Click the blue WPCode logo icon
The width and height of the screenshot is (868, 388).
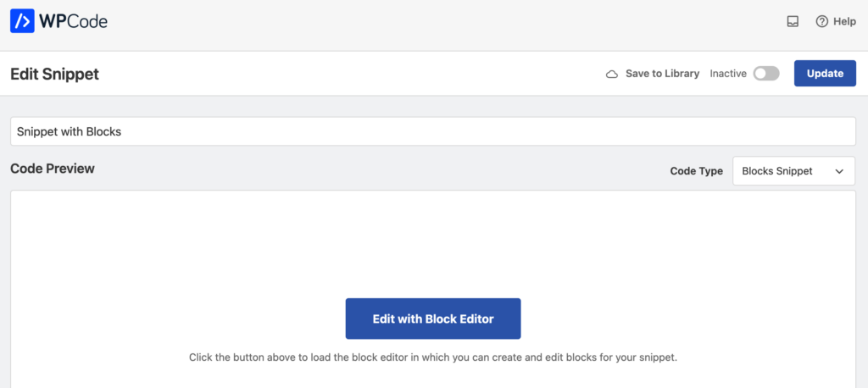tap(22, 21)
